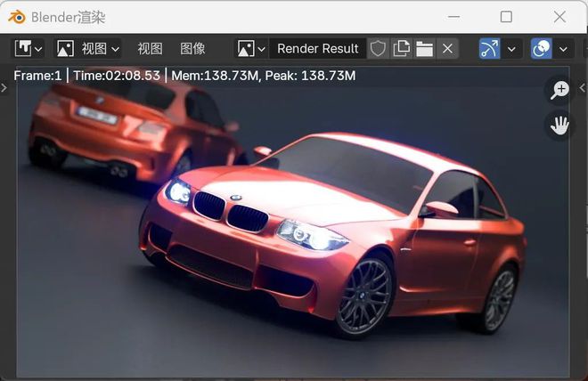Minimize the Blender渲染 window
588x381 pixels.
(x=453, y=17)
